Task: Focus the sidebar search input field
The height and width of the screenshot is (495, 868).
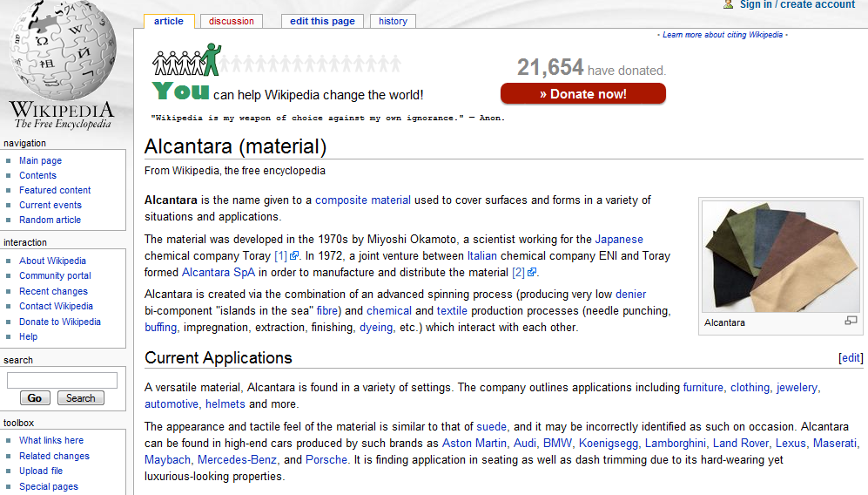Action: 62,380
